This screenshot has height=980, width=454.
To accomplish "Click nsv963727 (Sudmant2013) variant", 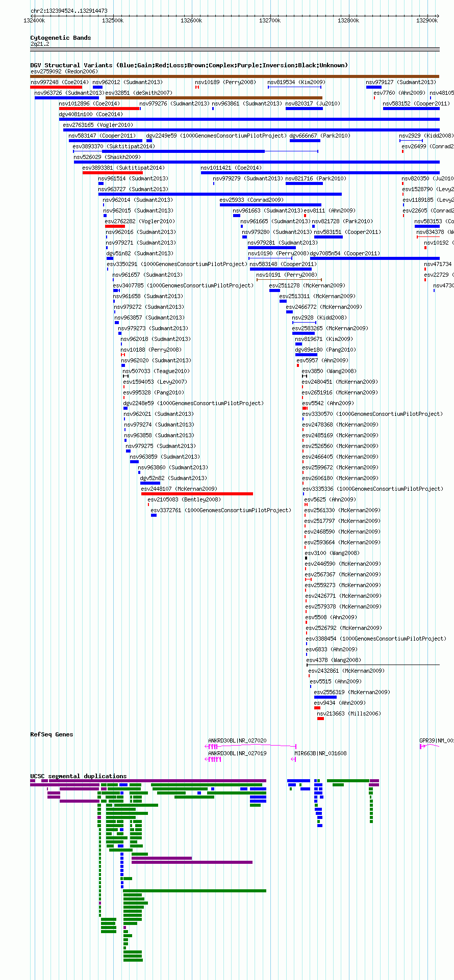I will pos(220,194).
